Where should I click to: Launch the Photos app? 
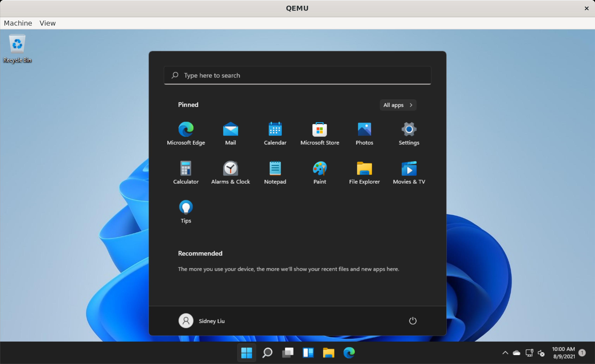(364, 133)
